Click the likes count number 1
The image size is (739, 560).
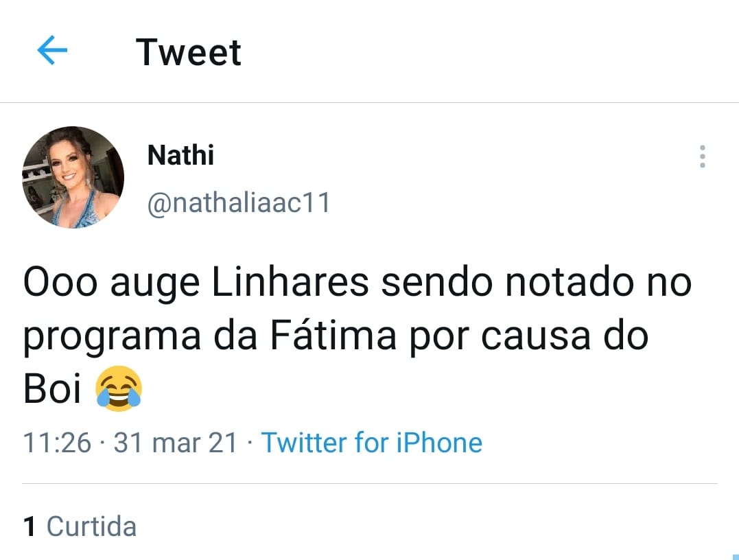pos(30,527)
